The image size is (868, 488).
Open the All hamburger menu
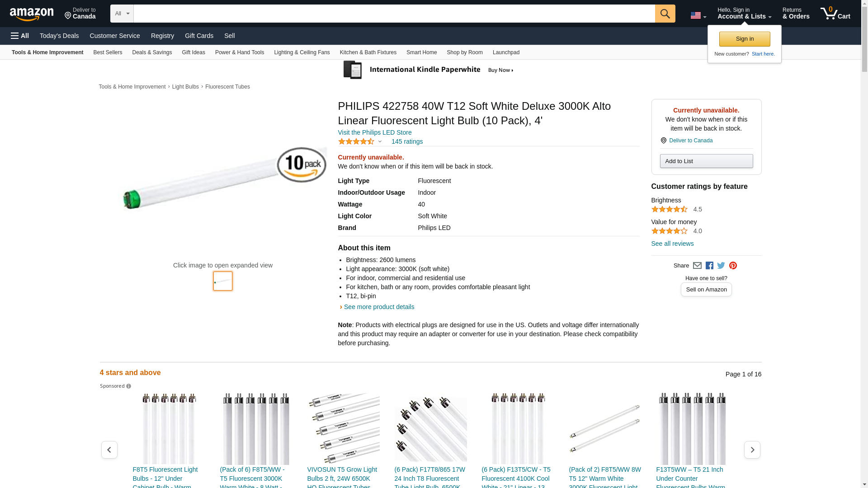(x=20, y=36)
